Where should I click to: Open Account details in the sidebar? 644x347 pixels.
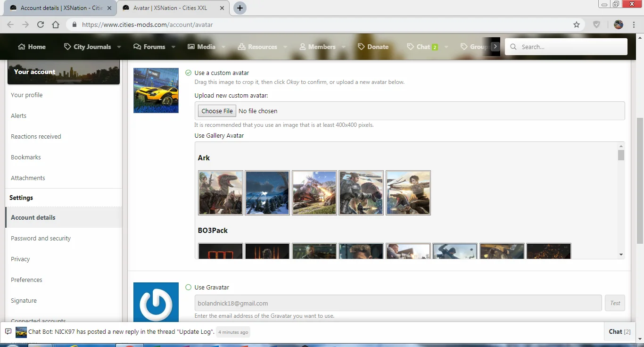(64, 217)
